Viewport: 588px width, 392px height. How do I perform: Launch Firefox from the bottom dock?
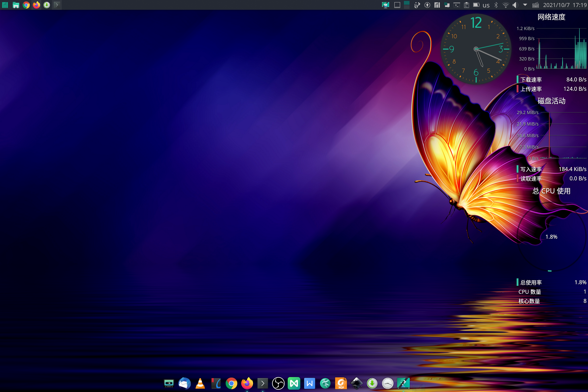247,383
